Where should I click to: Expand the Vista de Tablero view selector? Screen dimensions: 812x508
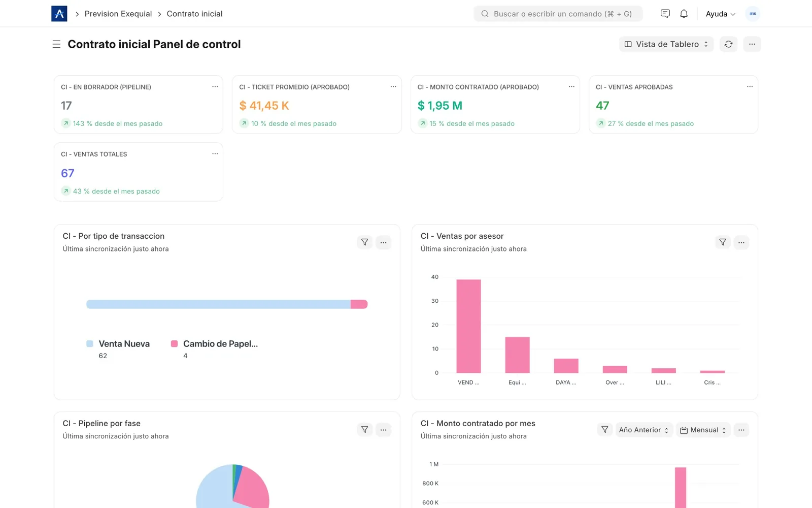pos(666,44)
